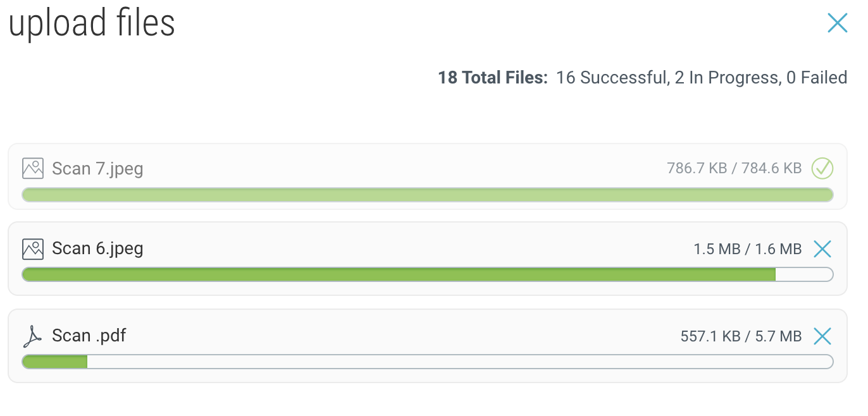Click the Scan 7.jpeg completed progress bar

(428, 195)
